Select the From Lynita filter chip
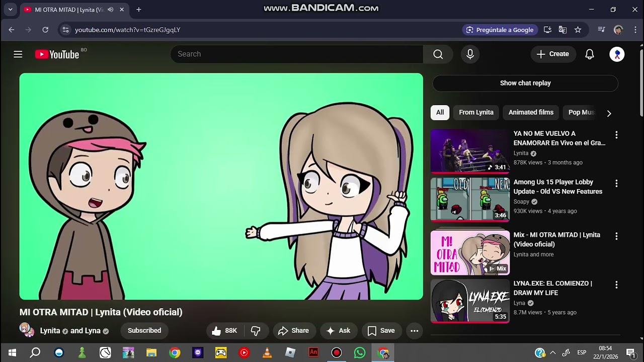The height and width of the screenshot is (362, 644). point(476,112)
